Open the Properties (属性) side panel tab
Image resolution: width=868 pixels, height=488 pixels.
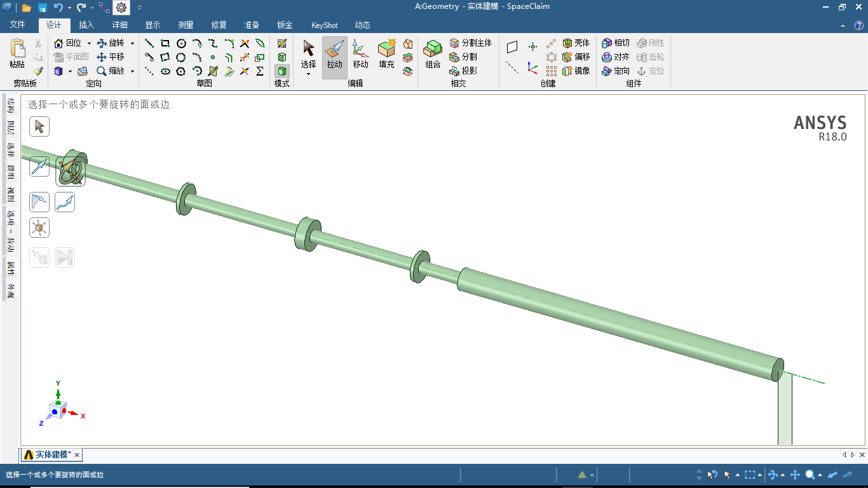tap(11, 269)
